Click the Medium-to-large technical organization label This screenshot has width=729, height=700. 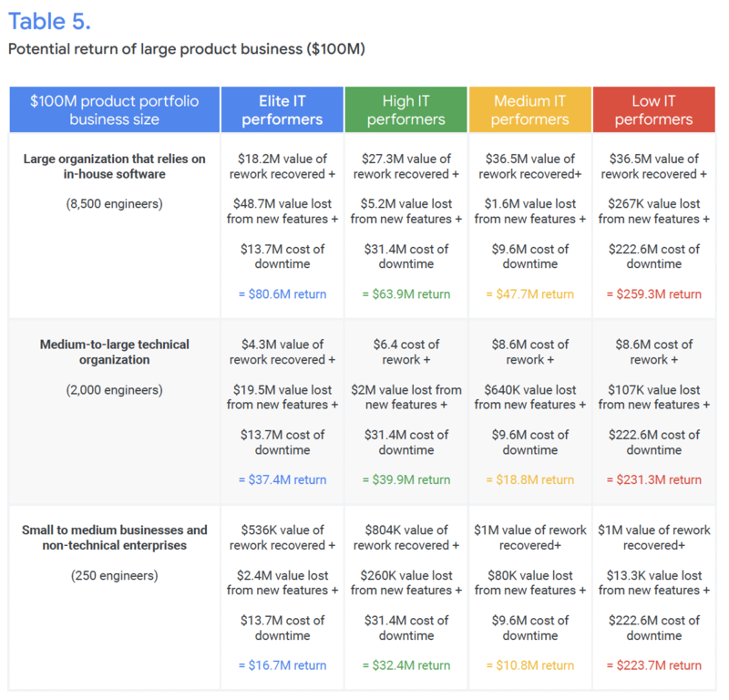pyautogui.click(x=115, y=352)
